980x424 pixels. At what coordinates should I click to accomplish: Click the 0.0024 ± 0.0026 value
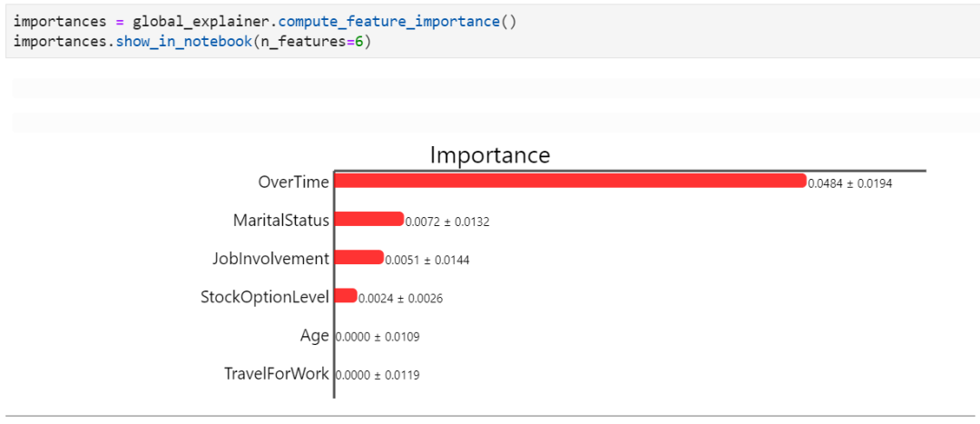point(400,298)
